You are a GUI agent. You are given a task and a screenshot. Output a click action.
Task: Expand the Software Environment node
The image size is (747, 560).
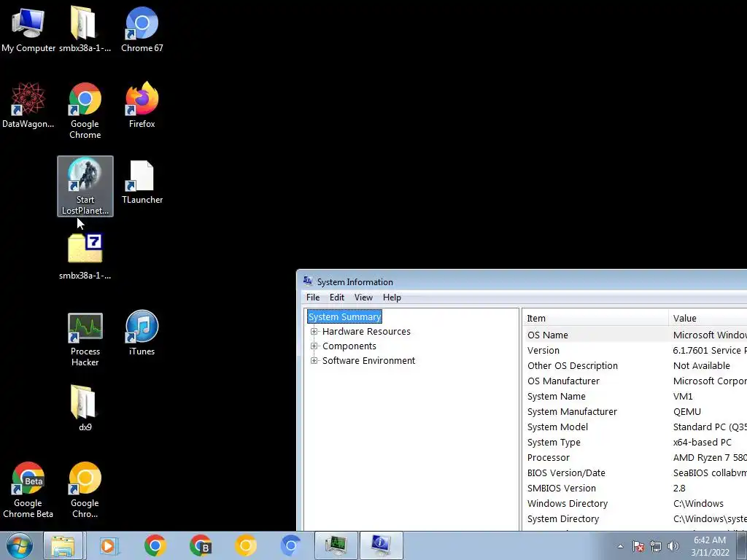(314, 360)
